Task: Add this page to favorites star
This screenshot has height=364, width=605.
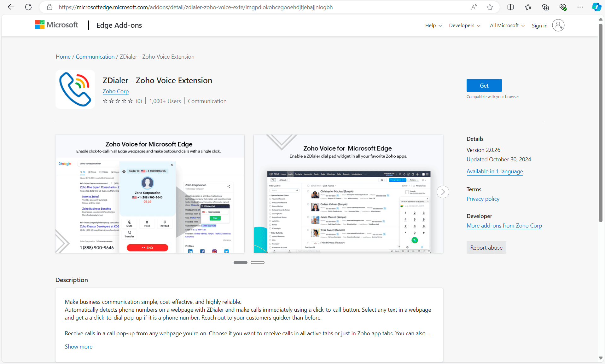Action: click(x=490, y=7)
